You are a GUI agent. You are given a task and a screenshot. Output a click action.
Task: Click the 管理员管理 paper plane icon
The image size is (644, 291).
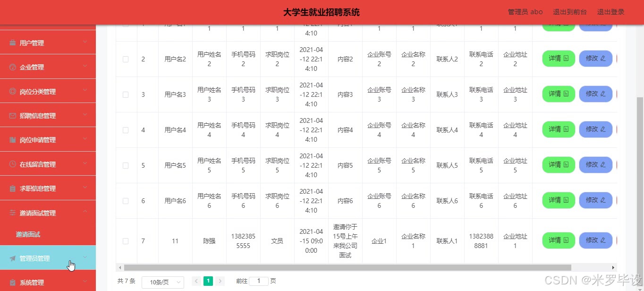13,258
